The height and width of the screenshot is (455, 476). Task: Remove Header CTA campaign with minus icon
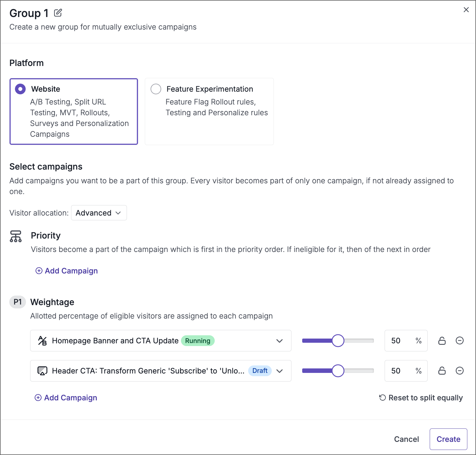tap(460, 371)
